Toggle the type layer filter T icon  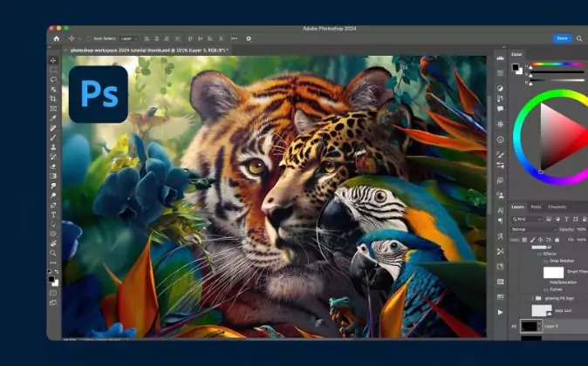click(x=566, y=219)
